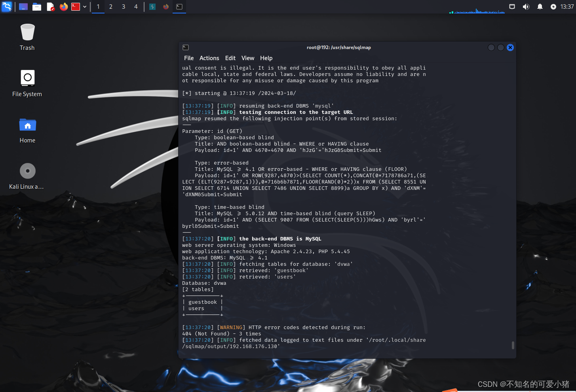Open the notifications bell icon
Image resolution: width=576 pixels, height=392 pixels.
tap(540, 7)
